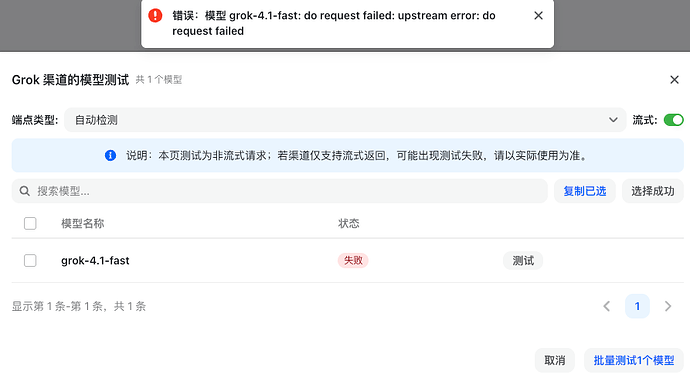Check the grok-4.1-fast row checkbox
This screenshot has width=690, height=384.
click(x=30, y=260)
